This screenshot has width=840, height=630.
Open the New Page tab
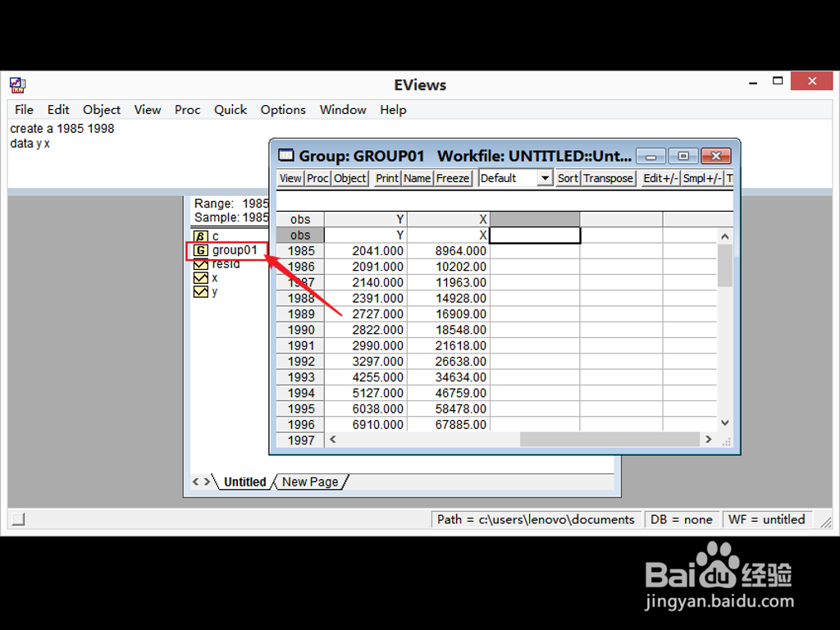[310, 482]
